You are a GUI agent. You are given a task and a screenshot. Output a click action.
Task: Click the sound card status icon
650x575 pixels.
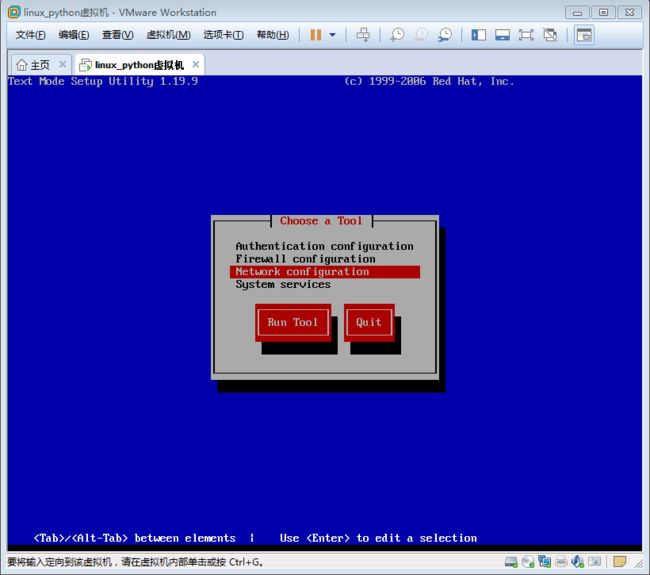577,562
